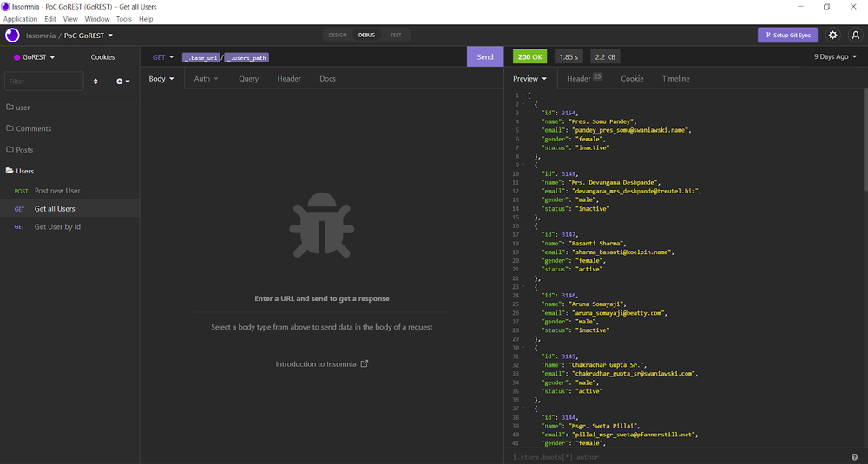The image size is (868, 464).
Task: Open the Body type dropdown
Action: pyautogui.click(x=161, y=79)
